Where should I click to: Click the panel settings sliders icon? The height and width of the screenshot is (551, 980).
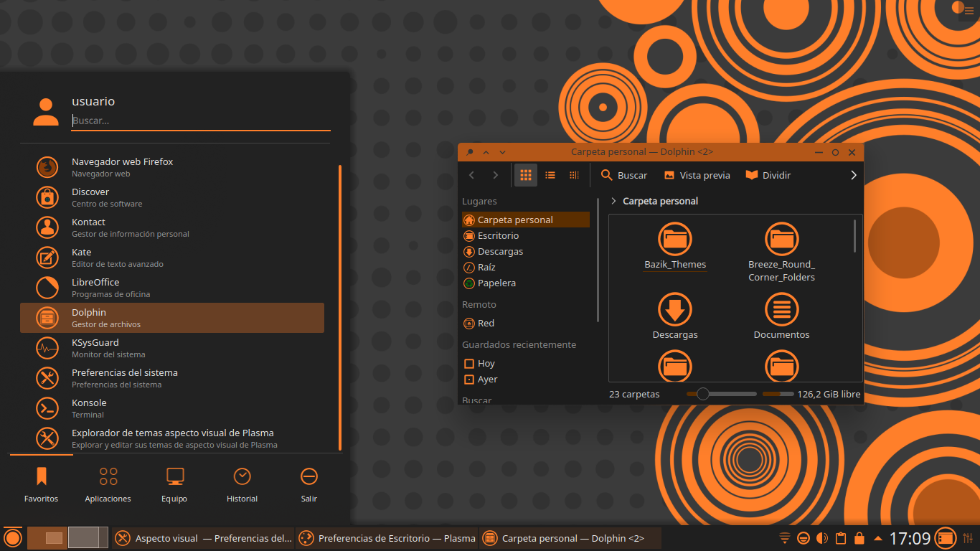(968, 538)
